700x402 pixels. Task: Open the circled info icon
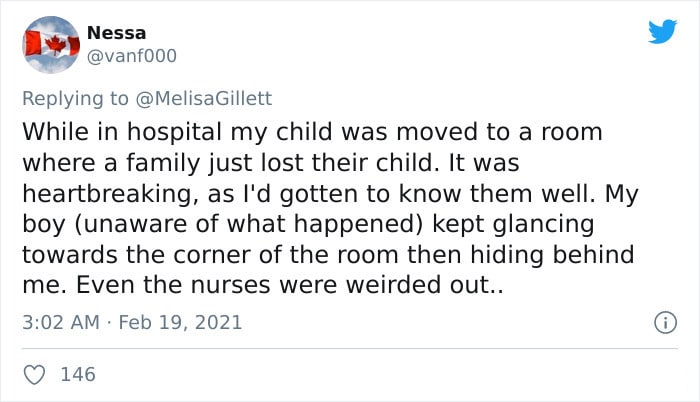[665, 322]
